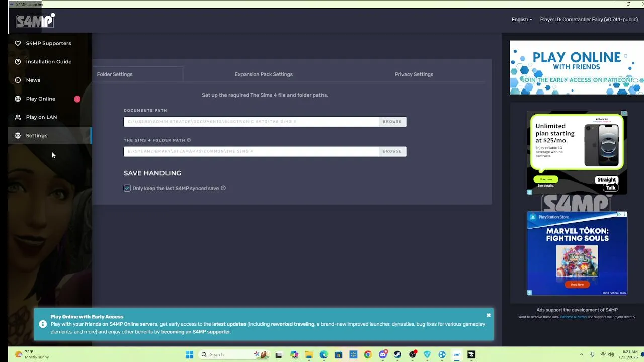The height and width of the screenshot is (362, 644).
Task: Open the Installation Guide page
Action: click(x=50, y=62)
